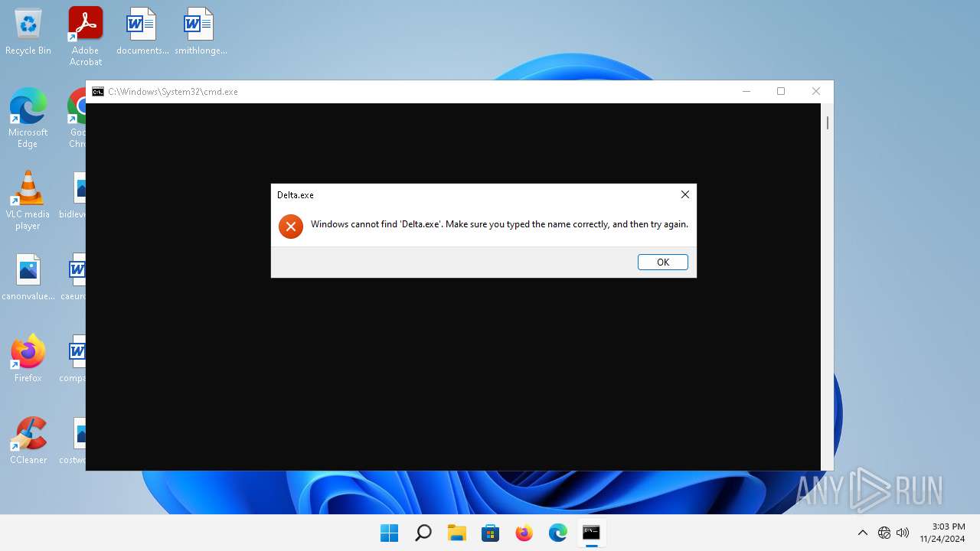Image resolution: width=980 pixels, height=551 pixels.
Task: Click the cmd.exe title bar icon
Action: coord(98,92)
